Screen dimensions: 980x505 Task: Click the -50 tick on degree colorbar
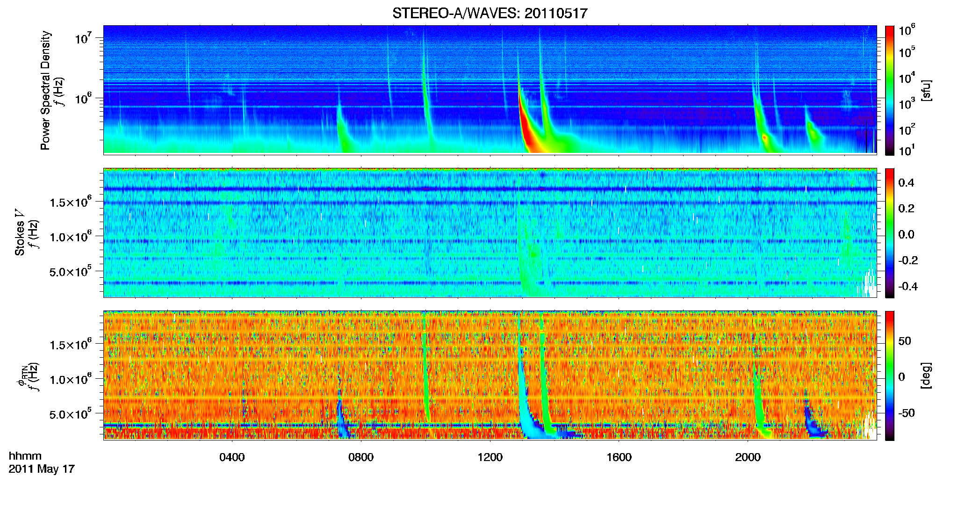(x=906, y=413)
